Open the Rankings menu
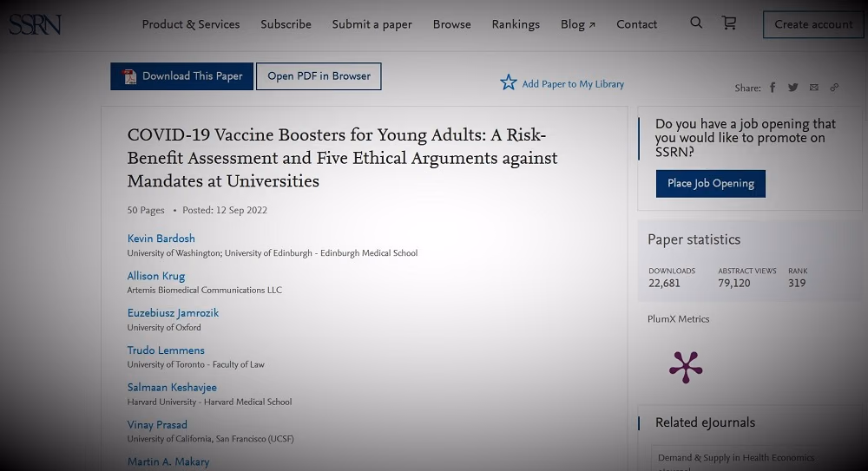 click(x=516, y=24)
